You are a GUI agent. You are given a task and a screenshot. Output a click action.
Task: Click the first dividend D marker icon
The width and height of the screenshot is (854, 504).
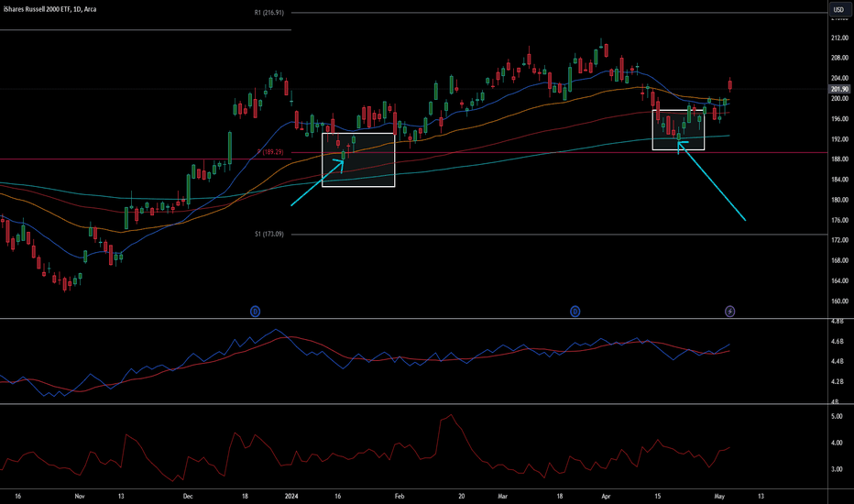[x=255, y=312]
